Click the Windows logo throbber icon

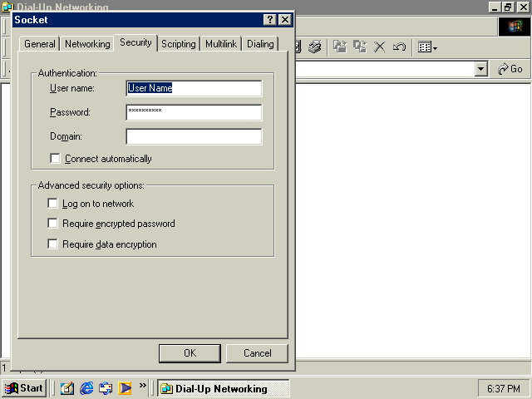pos(515,27)
